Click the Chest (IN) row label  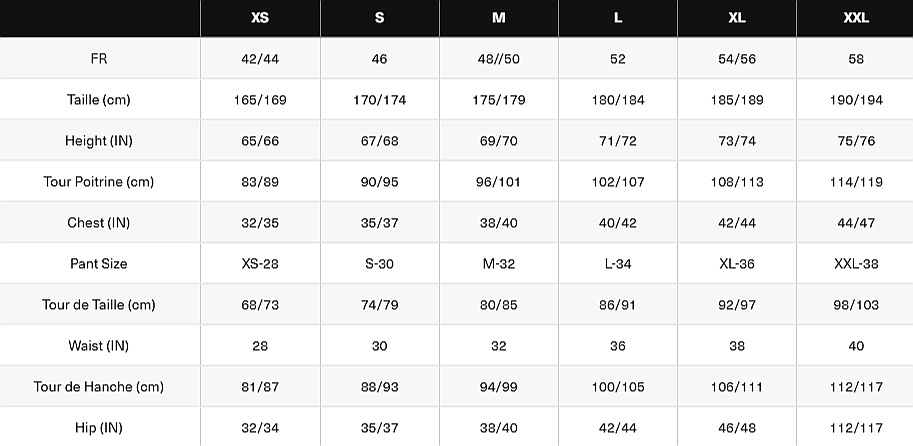(x=99, y=223)
